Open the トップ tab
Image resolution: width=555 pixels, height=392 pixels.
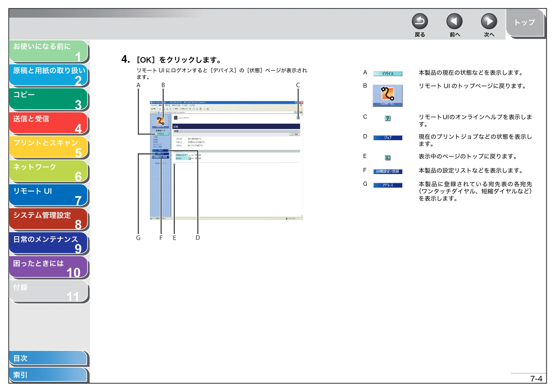click(525, 23)
